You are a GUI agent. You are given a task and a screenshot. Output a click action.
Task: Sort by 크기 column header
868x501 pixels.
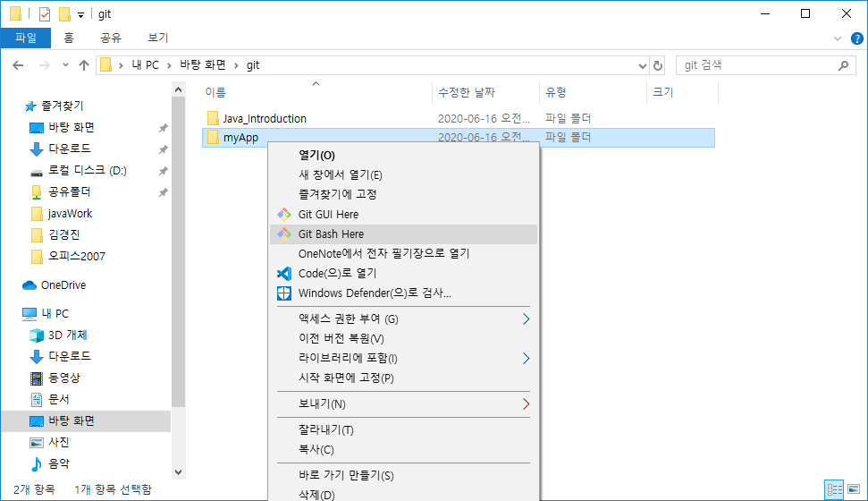click(x=683, y=92)
